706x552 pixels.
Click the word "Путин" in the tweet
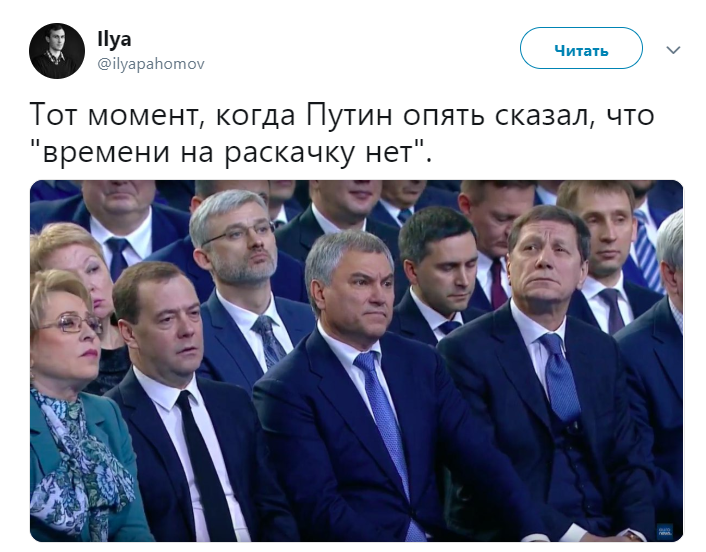[x=349, y=115]
